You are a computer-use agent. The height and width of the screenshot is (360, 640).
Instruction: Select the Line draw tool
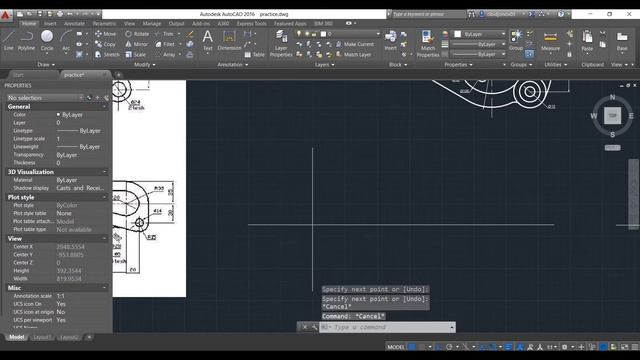click(x=9, y=40)
